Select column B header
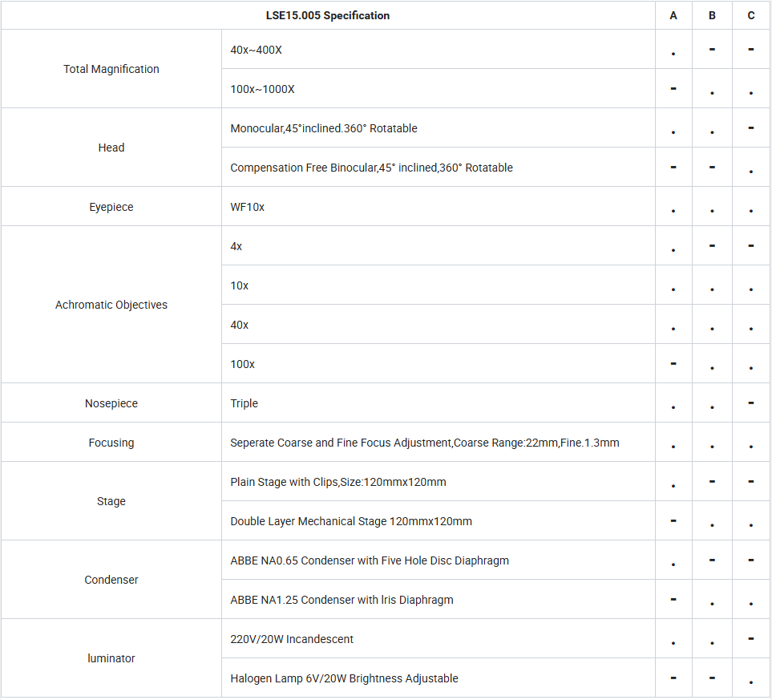772x700 pixels. click(x=712, y=15)
